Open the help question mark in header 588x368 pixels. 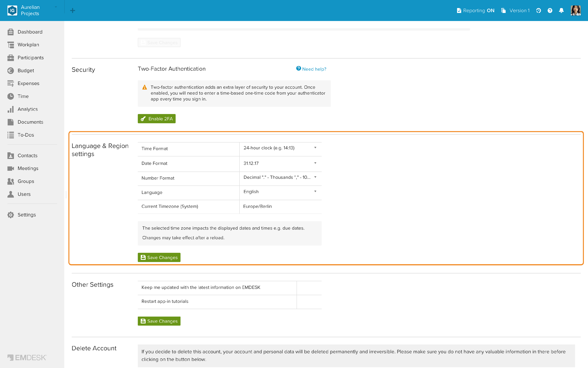tap(550, 10)
